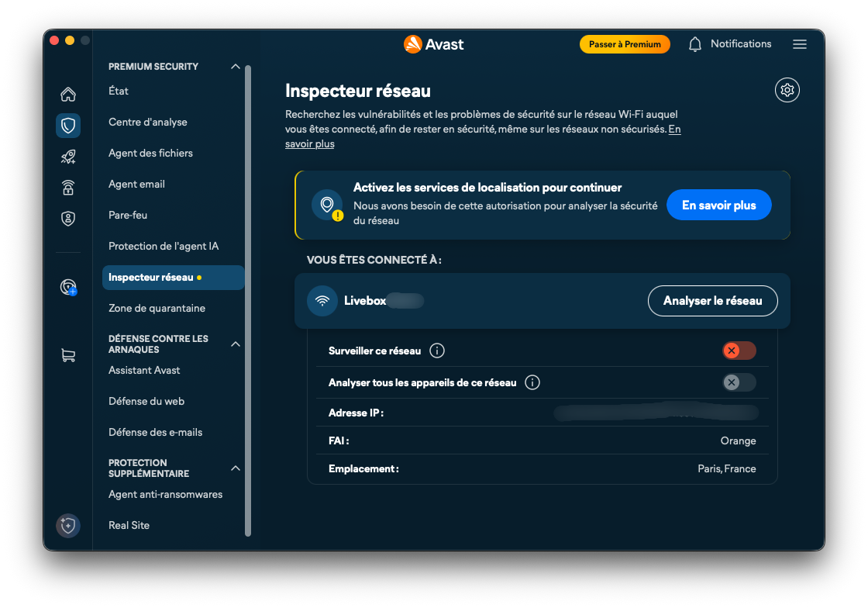Click the blurred Adresse IP value

coord(656,413)
